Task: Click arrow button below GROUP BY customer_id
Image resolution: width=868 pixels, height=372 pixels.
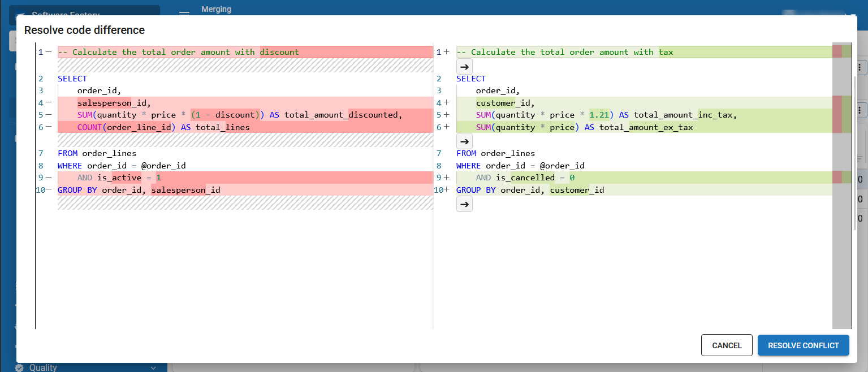Action: (x=464, y=205)
